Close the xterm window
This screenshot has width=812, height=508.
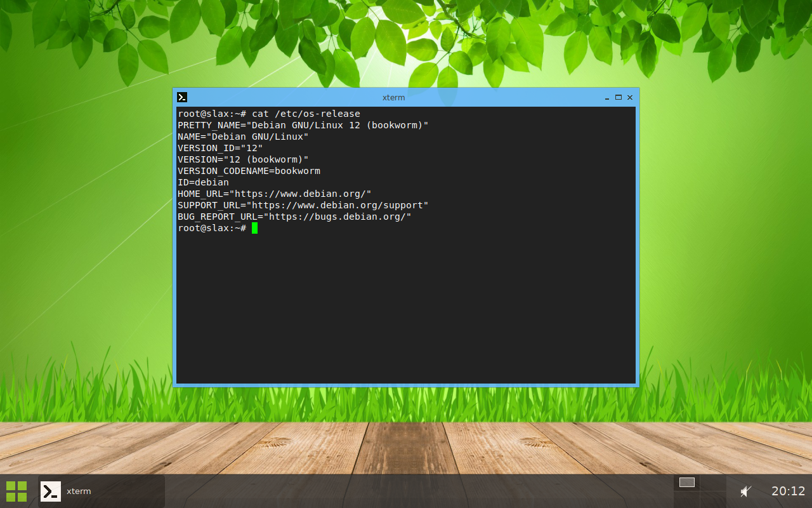(x=630, y=98)
